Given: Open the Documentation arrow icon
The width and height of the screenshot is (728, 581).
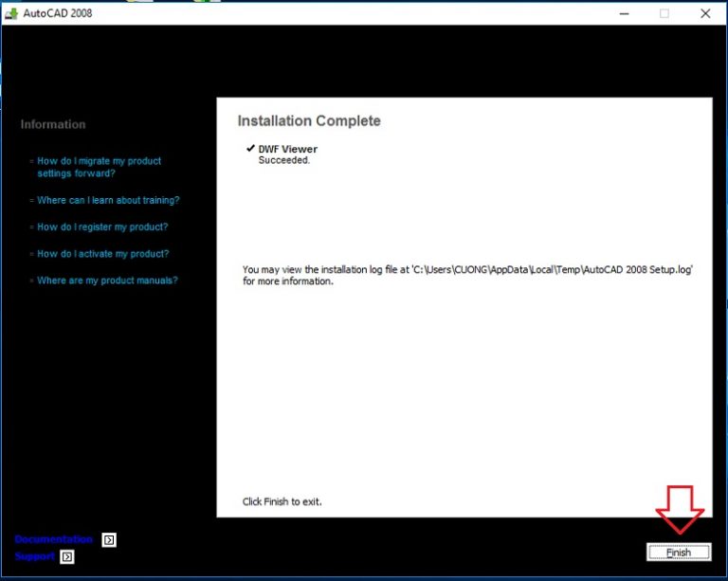Looking at the screenshot, I should 109,539.
